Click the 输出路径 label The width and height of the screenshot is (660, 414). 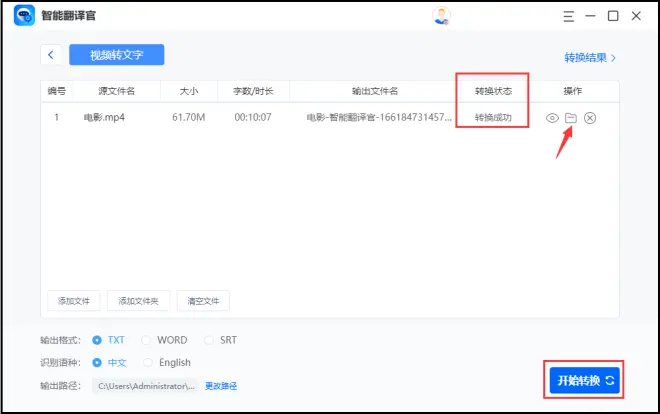click(x=60, y=386)
